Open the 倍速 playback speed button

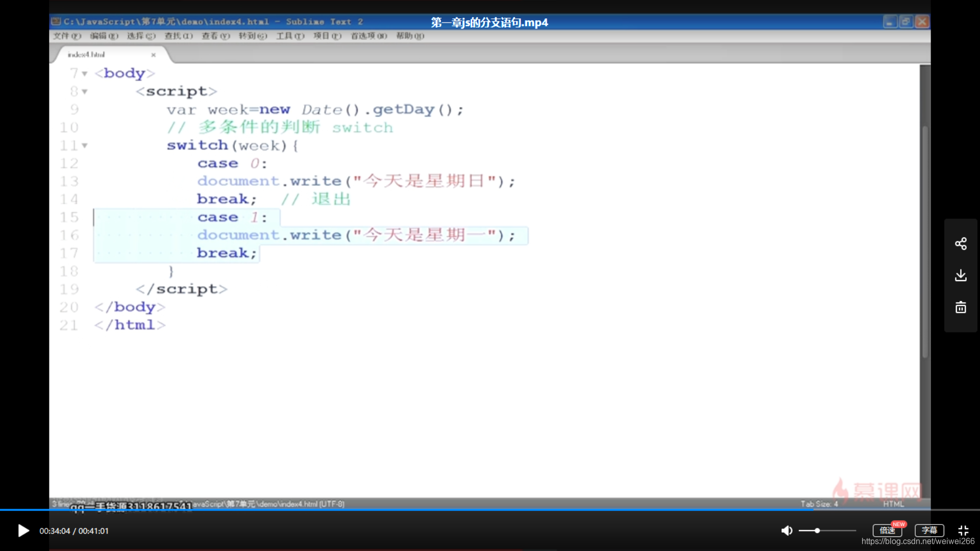887,531
